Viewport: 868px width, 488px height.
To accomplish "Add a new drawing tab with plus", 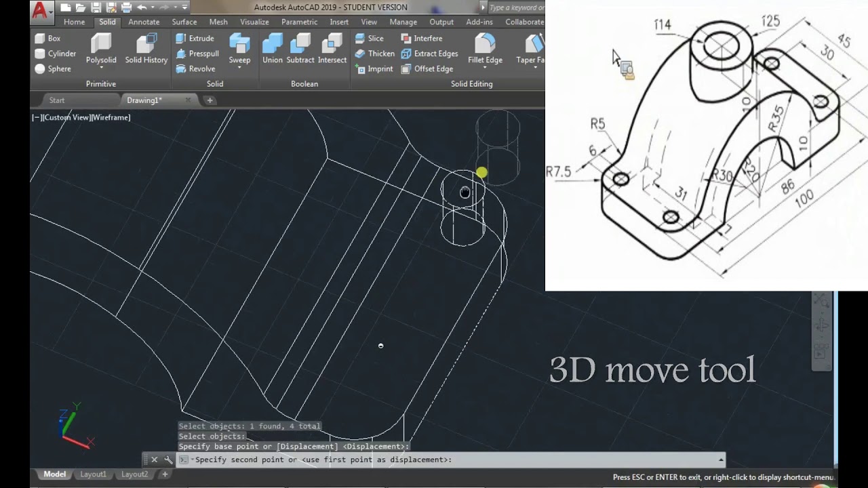I will (x=210, y=100).
